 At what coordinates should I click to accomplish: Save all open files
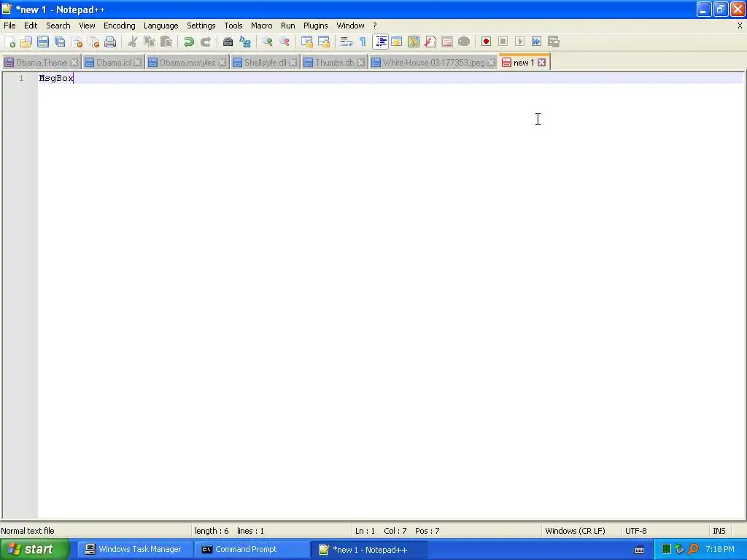pyautogui.click(x=60, y=42)
